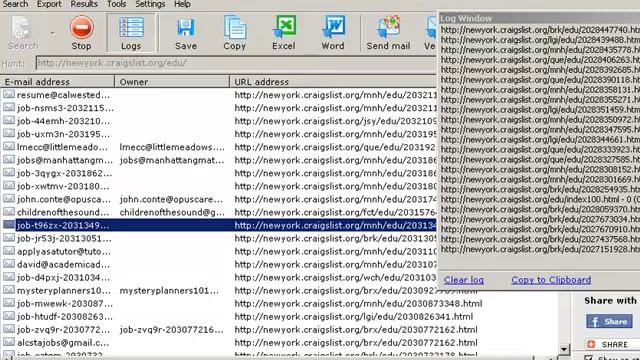Select lmecc@littlemeado... email entry
Image resolution: width=640 pixels, height=360 pixels.
pyautogui.click(x=62, y=147)
